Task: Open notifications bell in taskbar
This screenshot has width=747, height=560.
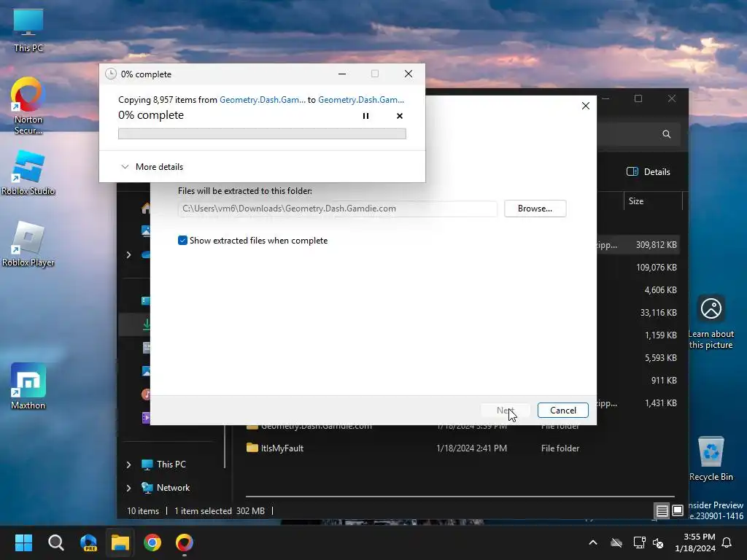Action: [727, 542]
